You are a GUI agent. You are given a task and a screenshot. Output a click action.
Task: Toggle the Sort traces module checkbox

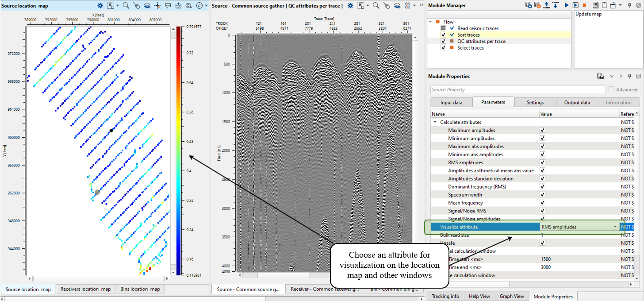click(444, 35)
